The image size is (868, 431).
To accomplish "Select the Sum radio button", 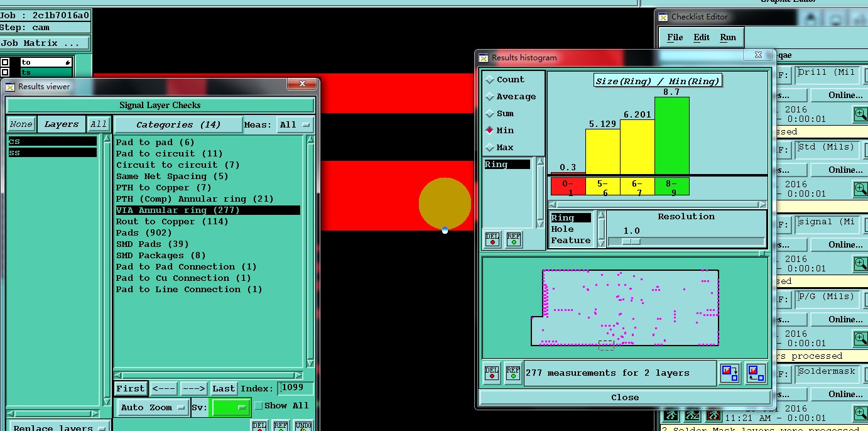I will (x=490, y=114).
